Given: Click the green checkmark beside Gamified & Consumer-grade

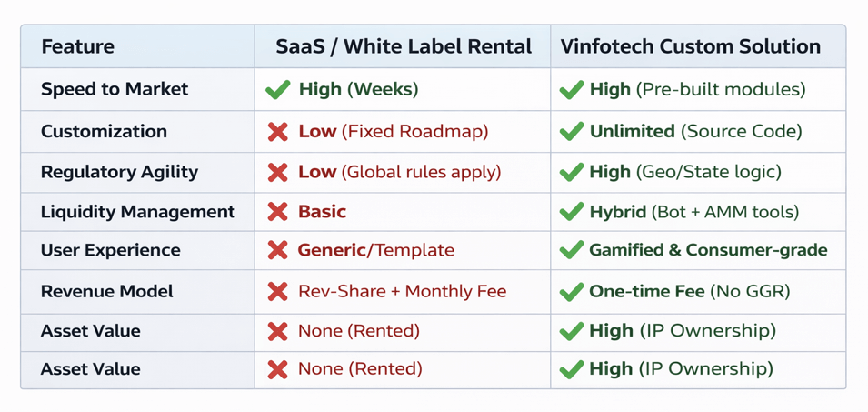Looking at the screenshot, I should click(x=571, y=250).
